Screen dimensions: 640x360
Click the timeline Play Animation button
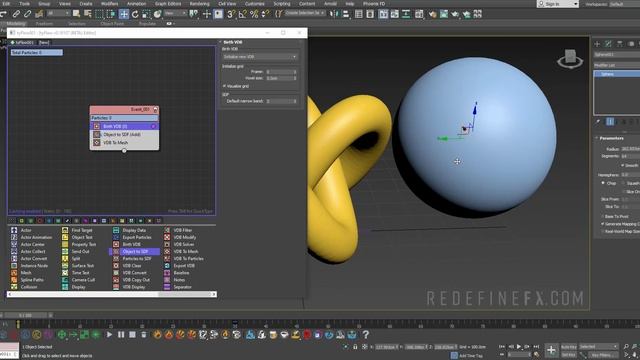coord(519,347)
